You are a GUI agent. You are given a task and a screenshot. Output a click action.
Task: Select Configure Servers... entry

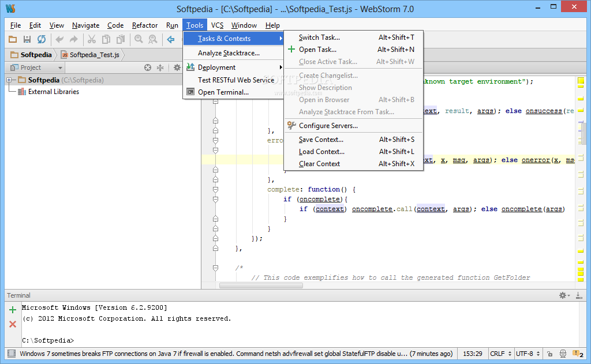(354, 126)
